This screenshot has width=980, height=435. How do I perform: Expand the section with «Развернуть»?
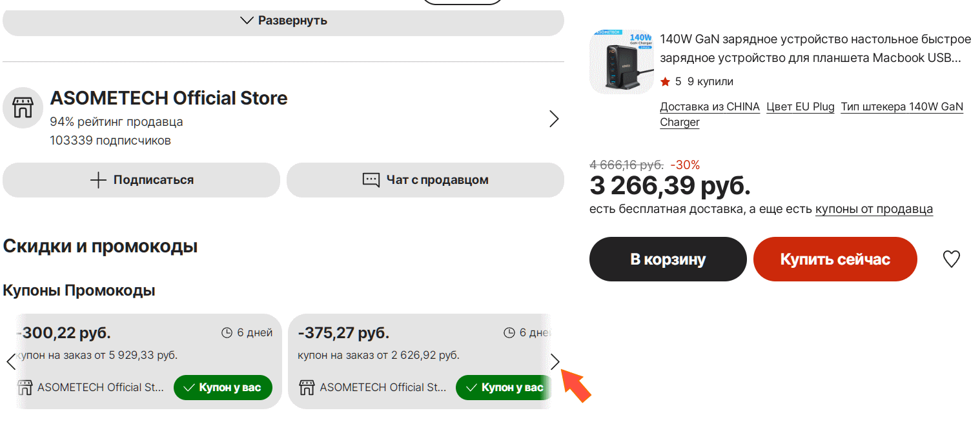283,21
